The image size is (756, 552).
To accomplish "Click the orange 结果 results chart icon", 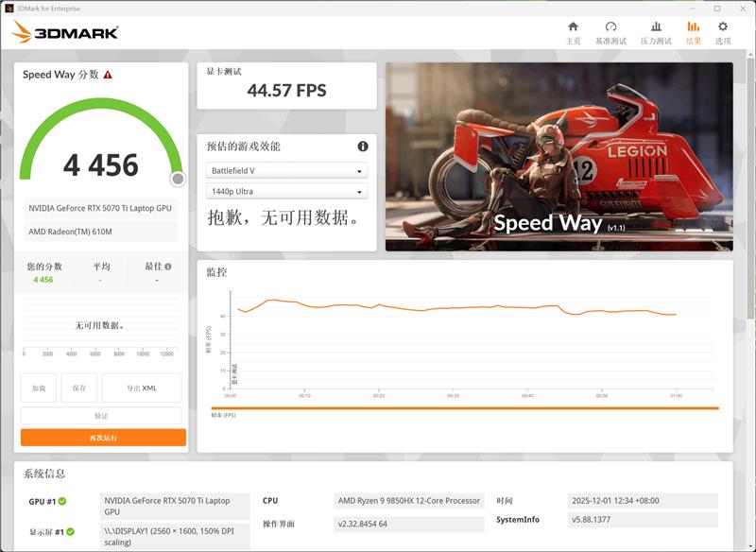I will tap(693, 28).
